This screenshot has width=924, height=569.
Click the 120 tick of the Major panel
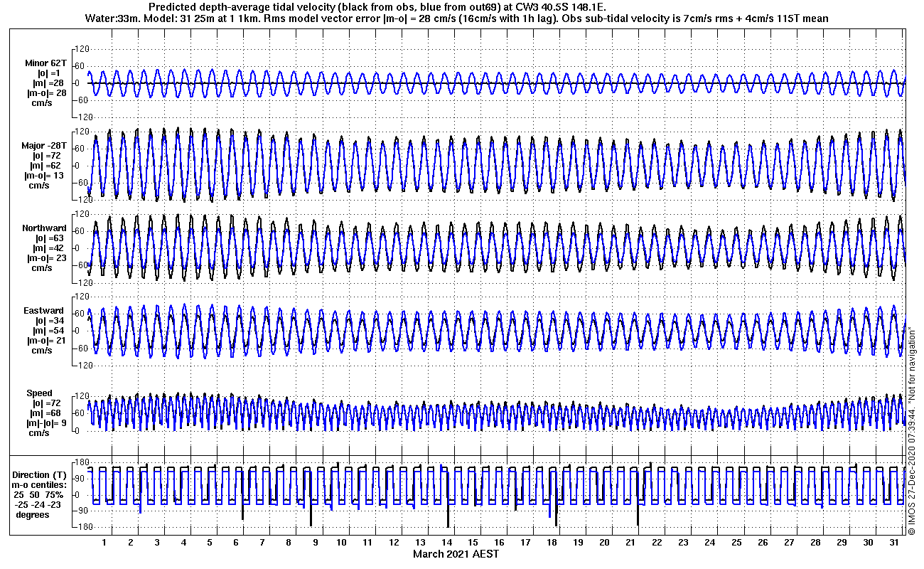[81, 132]
